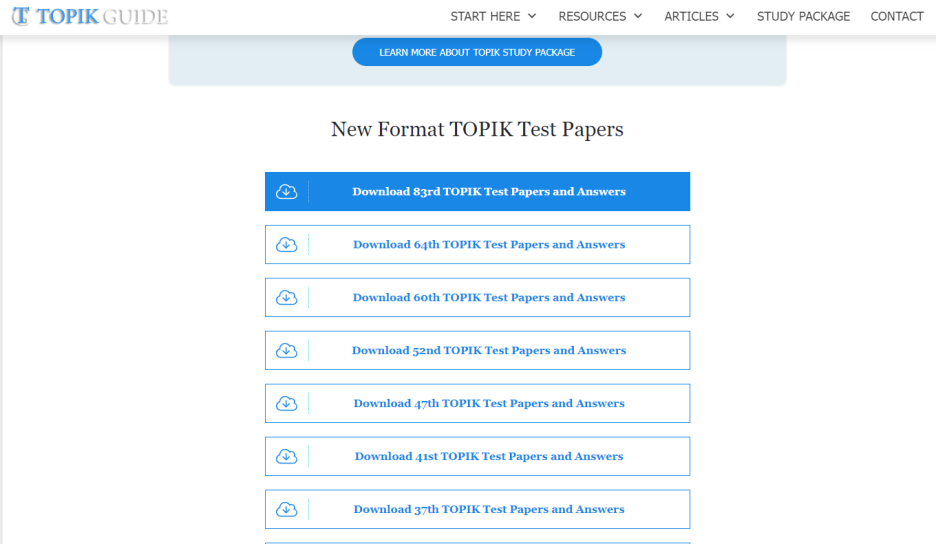Download 41st TOPIK Test Papers and Answers
This screenshot has height=544, width=936.
pos(478,456)
